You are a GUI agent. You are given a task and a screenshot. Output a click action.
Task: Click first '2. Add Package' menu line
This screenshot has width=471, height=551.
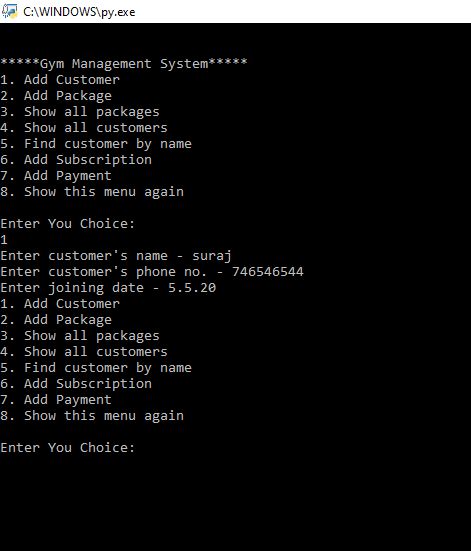[56, 96]
